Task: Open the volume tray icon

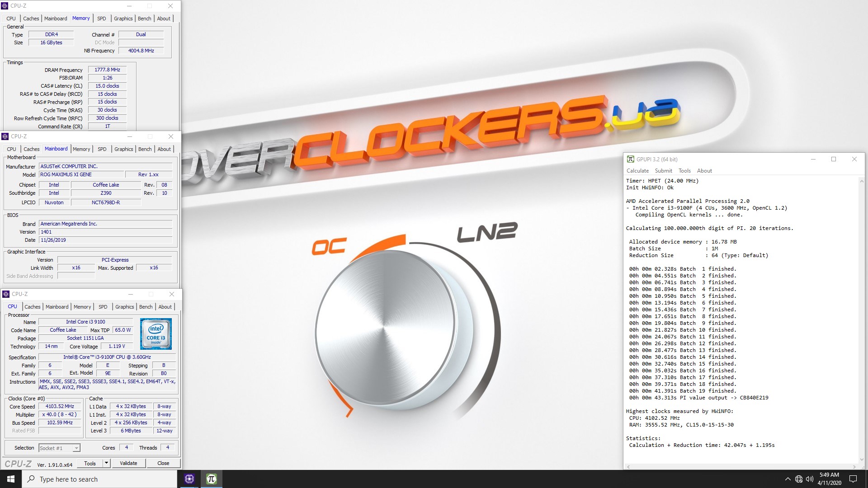Action: click(809, 479)
